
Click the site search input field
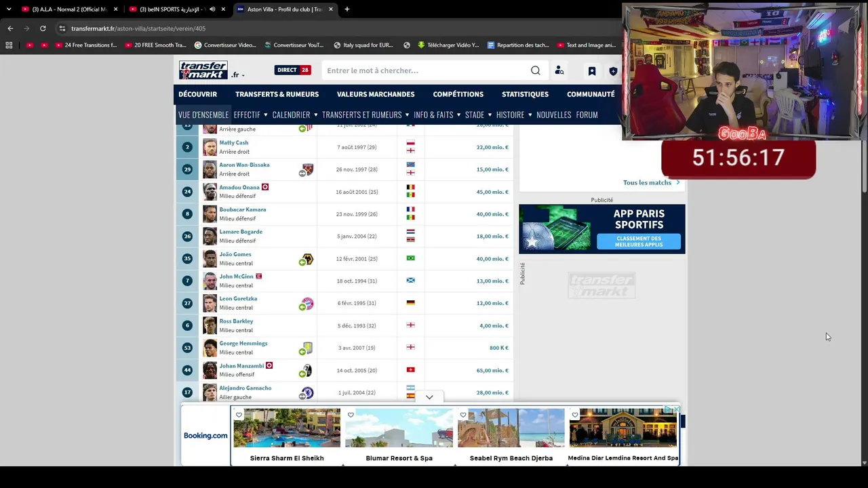point(427,70)
